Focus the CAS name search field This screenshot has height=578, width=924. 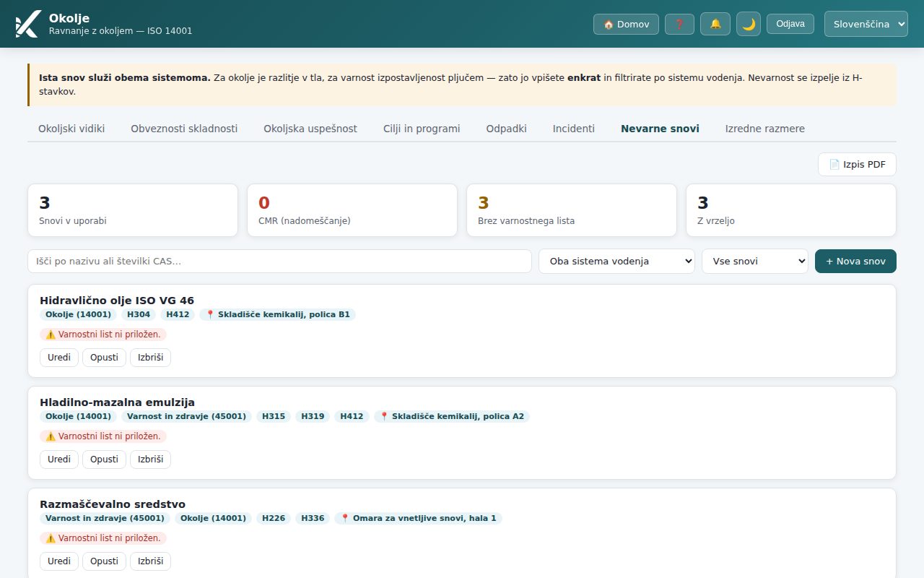click(x=279, y=262)
